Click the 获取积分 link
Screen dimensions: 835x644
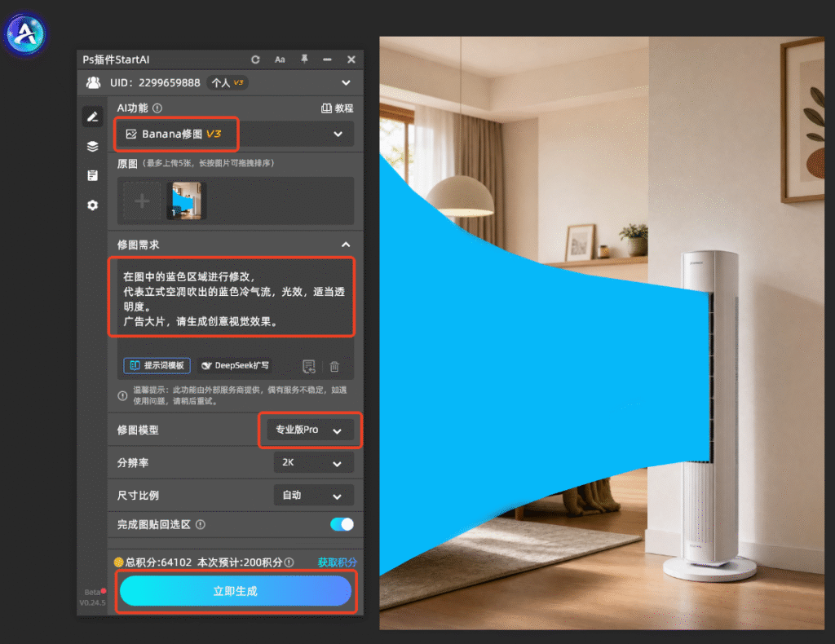click(x=337, y=562)
